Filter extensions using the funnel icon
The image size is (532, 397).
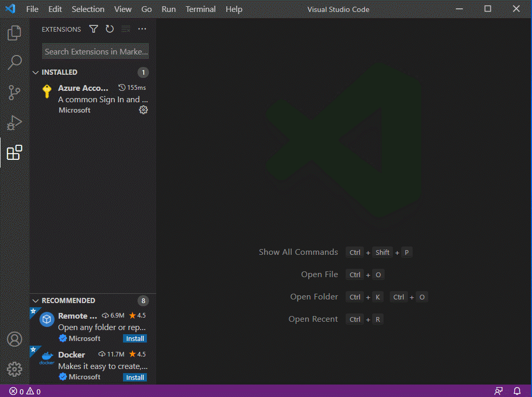click(x=93, y=29)
